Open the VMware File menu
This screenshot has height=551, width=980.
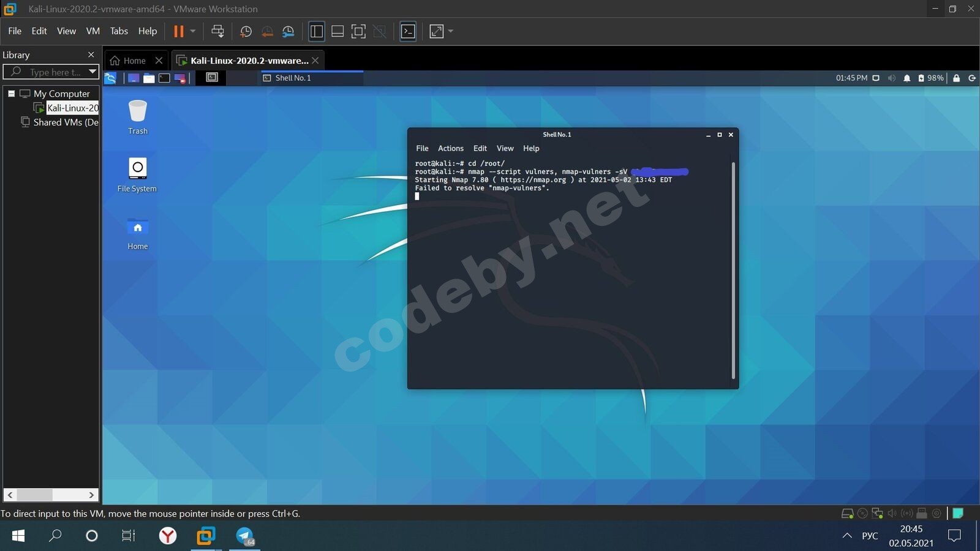click(15, 31)
